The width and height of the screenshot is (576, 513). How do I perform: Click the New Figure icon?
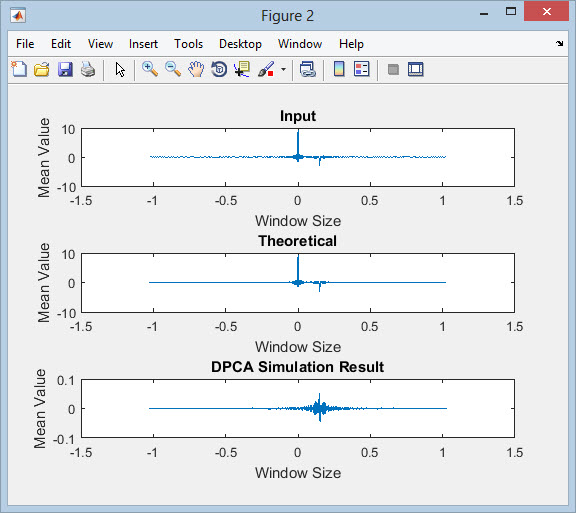pyautogui.click(x=19, y=69)
